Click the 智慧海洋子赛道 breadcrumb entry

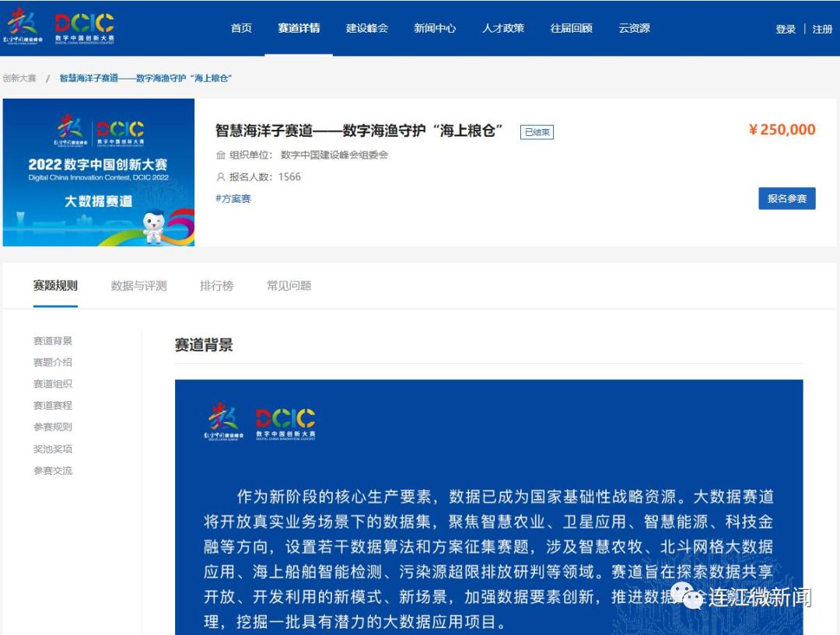(x=145, y=79)
